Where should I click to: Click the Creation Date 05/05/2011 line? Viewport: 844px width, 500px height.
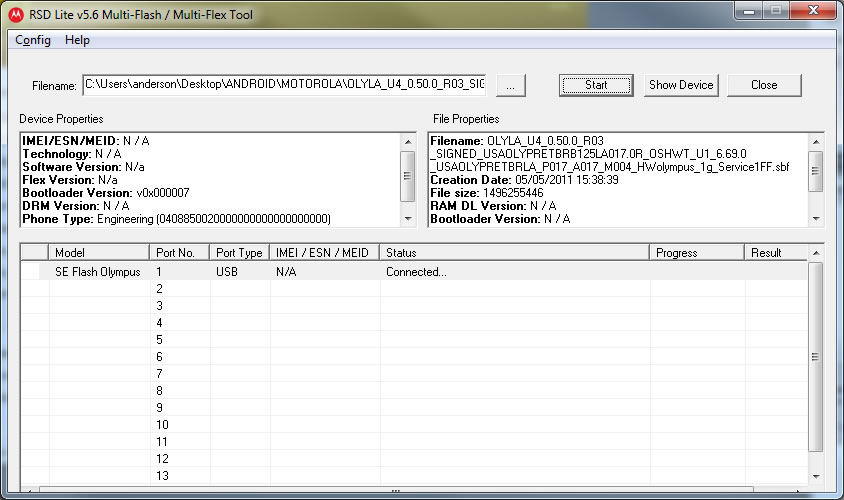524,180
